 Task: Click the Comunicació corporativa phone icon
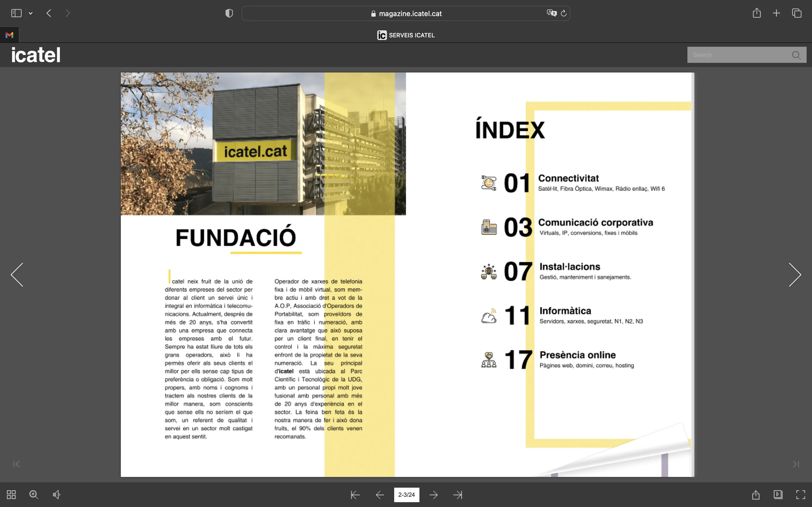coord(489,227)
